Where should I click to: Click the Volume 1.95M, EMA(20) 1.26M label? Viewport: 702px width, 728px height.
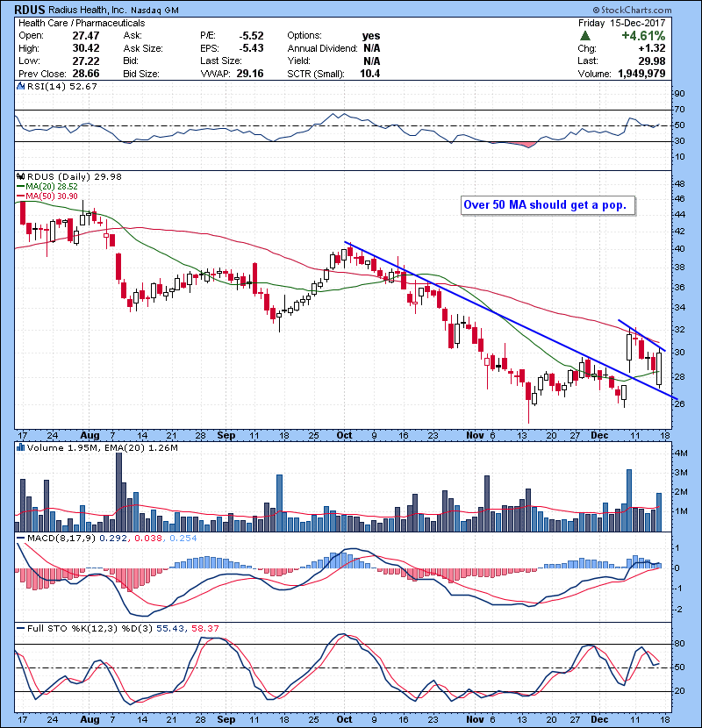click(102, 447)
